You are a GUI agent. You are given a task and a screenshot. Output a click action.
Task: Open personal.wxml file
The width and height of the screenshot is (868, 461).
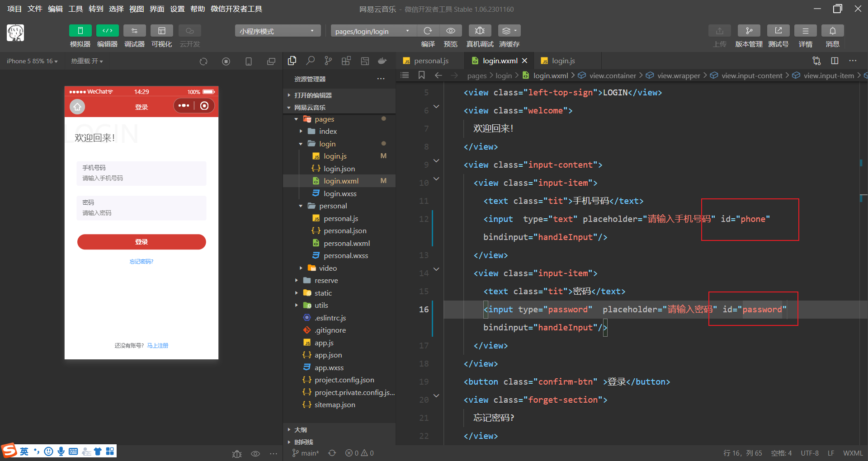[x=339, y=243]
